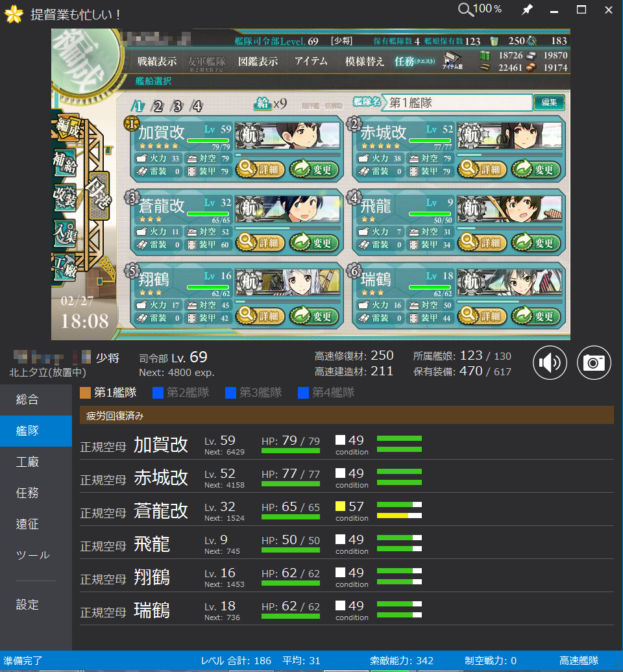Open the 模様替え furniture menu

364,62
